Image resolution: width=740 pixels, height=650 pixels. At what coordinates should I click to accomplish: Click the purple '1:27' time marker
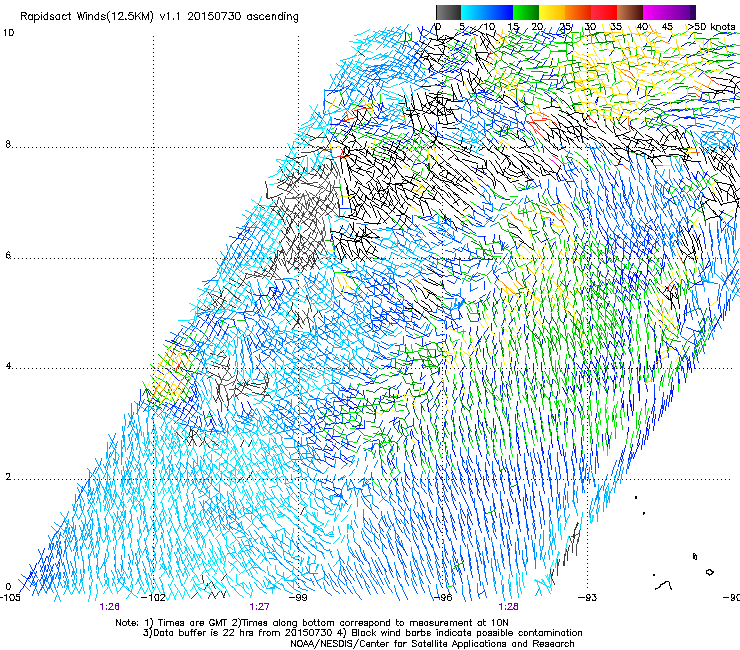click(x=260, y=607)
